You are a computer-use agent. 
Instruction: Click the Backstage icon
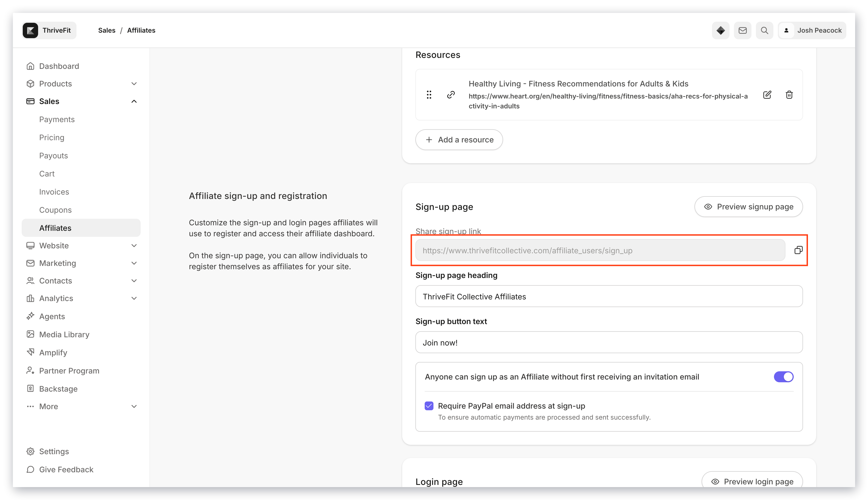[30, 388]
